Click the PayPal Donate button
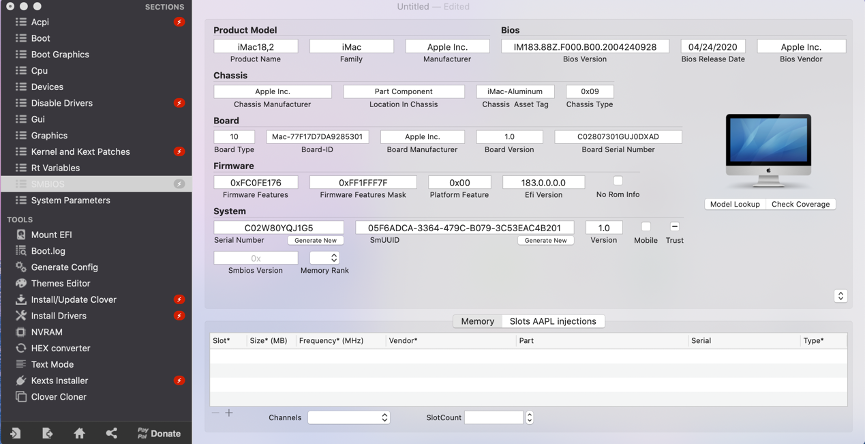This screenshot has width=866, height=445. tap(159, 433)
